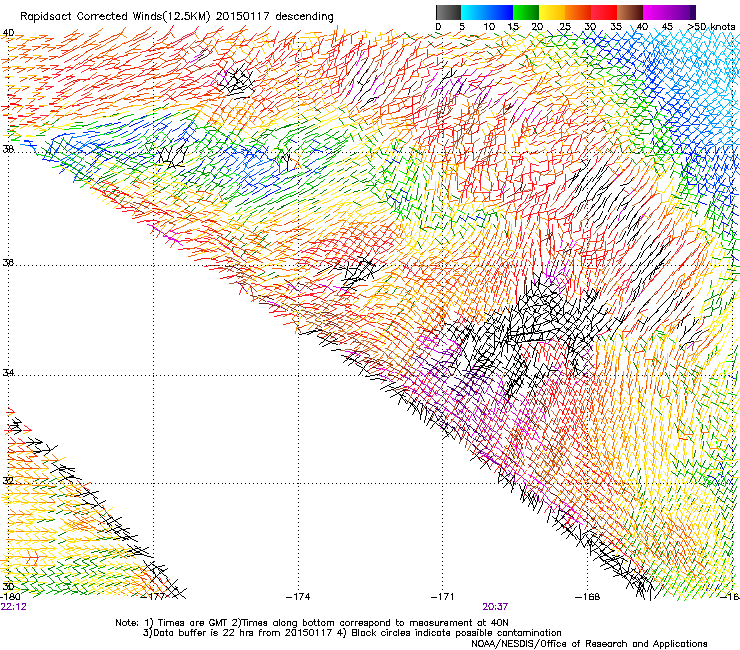The height and width of the screenshot is (650, 740).
Task: Click the purple time stamp 22:12
Action: pos(13,607)
